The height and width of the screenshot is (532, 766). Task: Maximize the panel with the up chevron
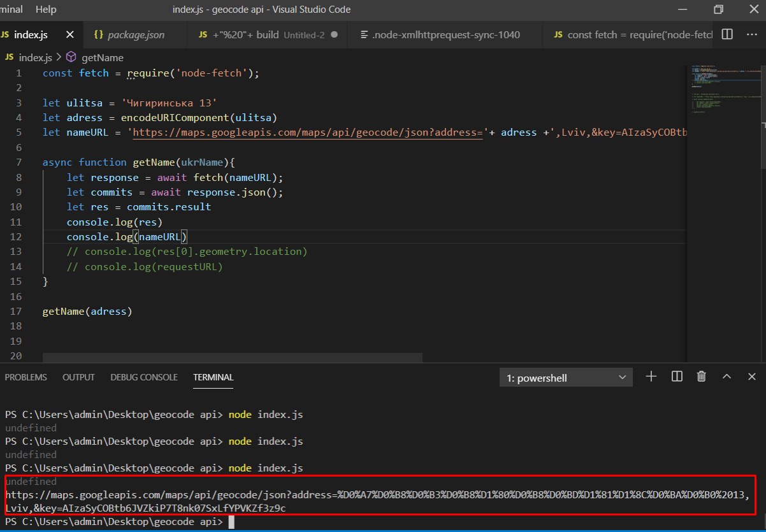click(x=726, y=377)
